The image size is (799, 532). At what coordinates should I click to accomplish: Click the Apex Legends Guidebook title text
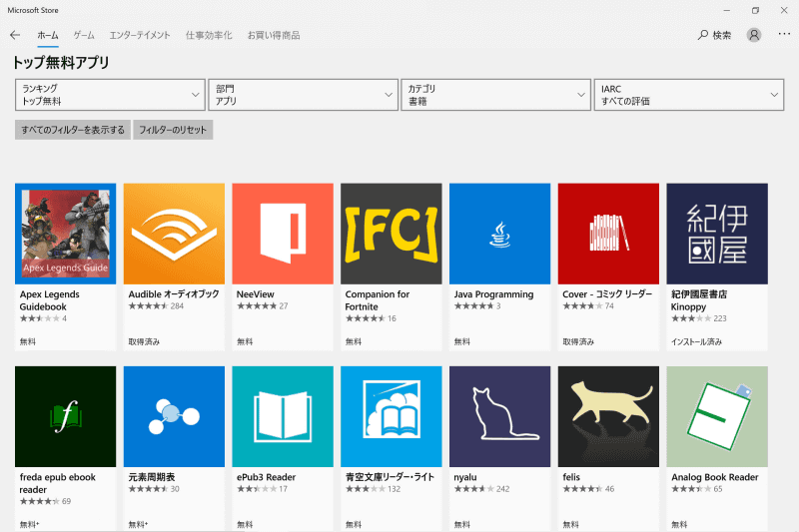49,300
